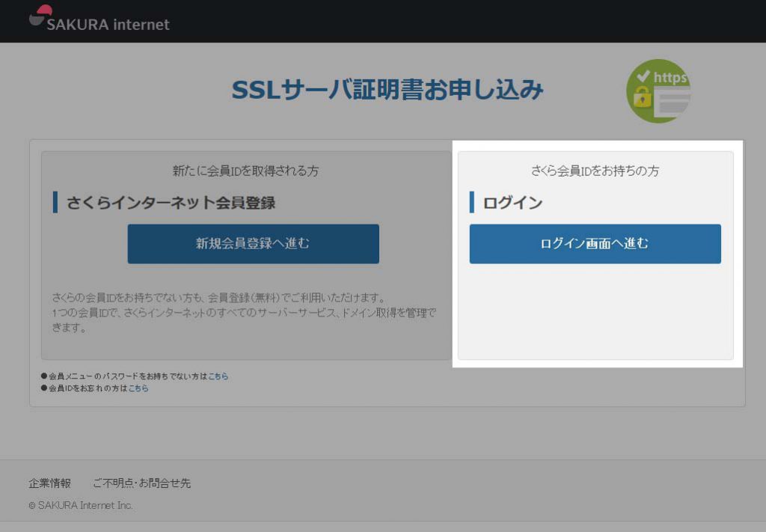Click the © SAKURA Internet Inc. copyright text
This screenshot has height=532, width=766.
tap(81, 505)
